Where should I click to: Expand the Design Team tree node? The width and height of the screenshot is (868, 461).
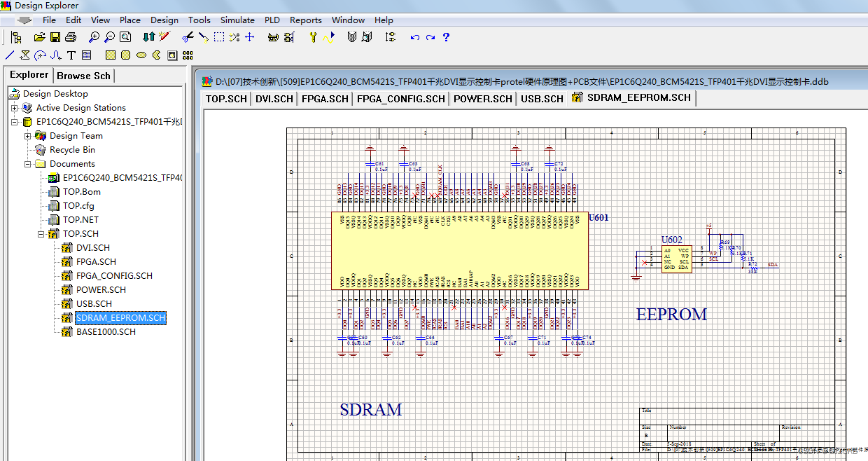26,135
